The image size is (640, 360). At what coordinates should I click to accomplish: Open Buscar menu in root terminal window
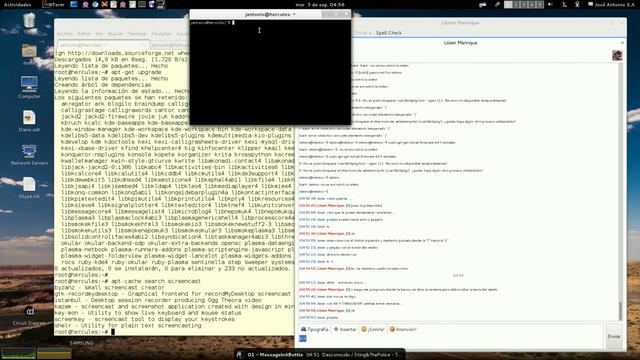coord(115,34)
